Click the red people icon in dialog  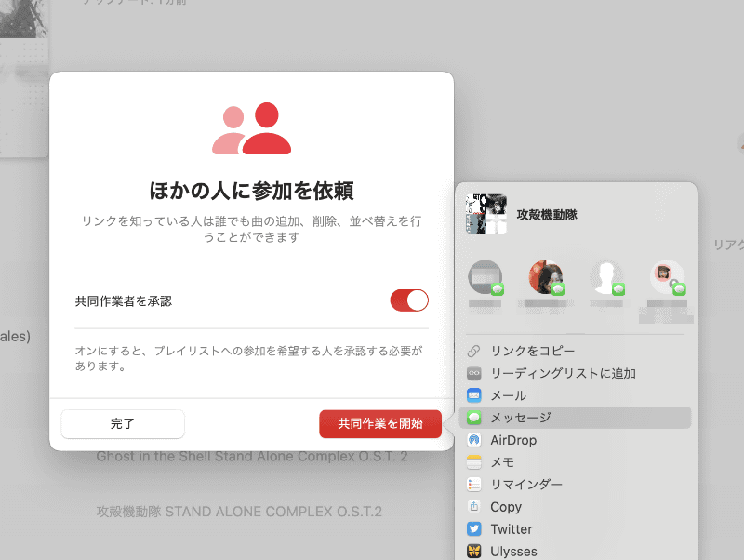255,127
